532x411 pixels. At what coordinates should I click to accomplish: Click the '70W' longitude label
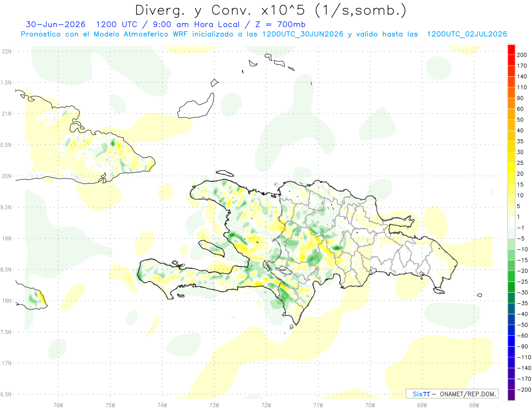[x=370, y=405]
